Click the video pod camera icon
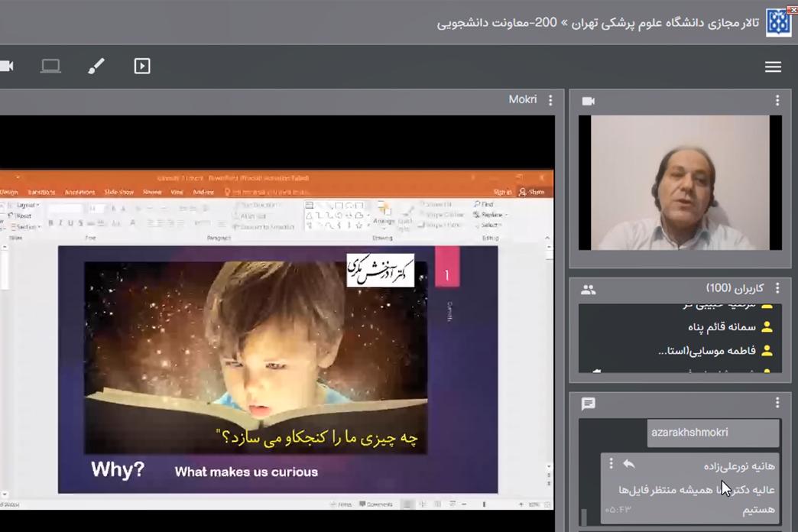Viewport: 798px width, 532px height. pos(588,101)
